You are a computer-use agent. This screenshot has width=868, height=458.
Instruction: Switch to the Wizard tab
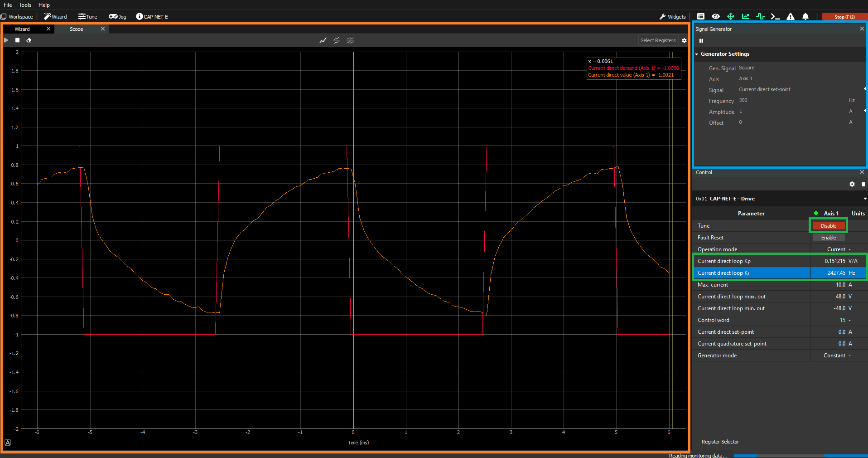pos(23,29)
